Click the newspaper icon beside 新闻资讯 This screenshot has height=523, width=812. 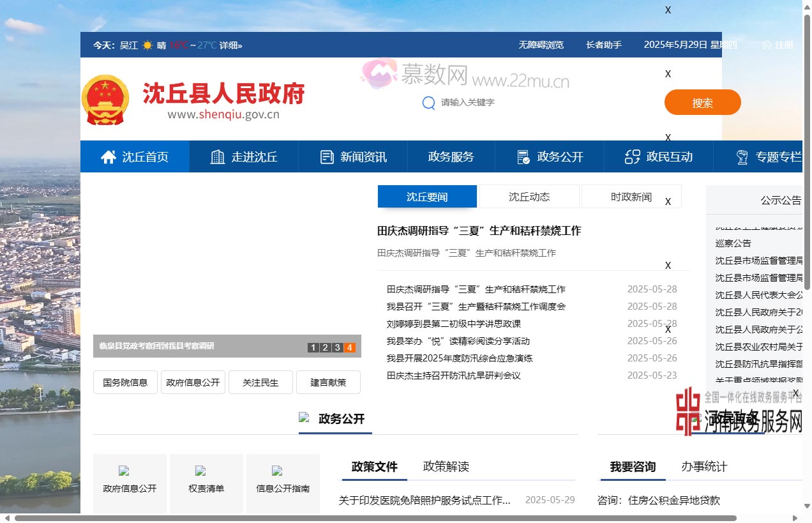(x=327, y=156)
